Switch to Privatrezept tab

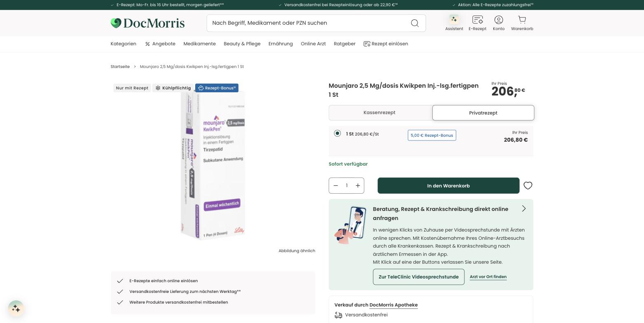click(x=483, y=113)
